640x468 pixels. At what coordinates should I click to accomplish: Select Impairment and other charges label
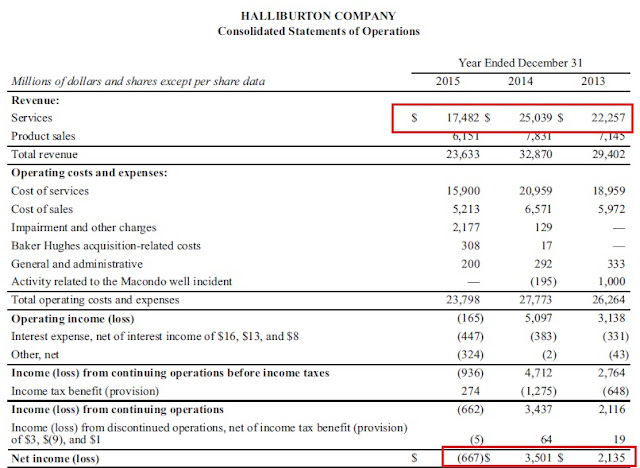click(x=84, y=228)
